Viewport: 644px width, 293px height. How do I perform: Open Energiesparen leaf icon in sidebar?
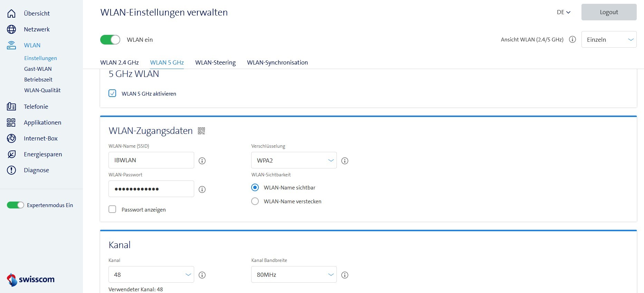pyautogui.click(x=11, y=154)
